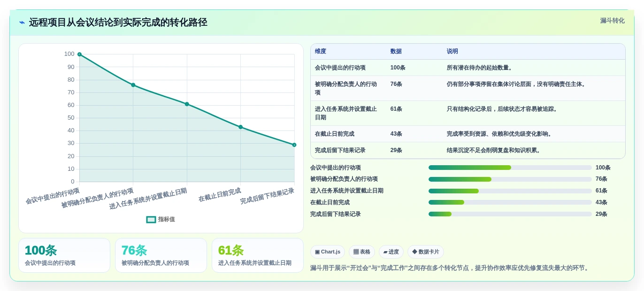Click x-axis label 在截止日前完成
644x291 pixels.
point(220,195)
